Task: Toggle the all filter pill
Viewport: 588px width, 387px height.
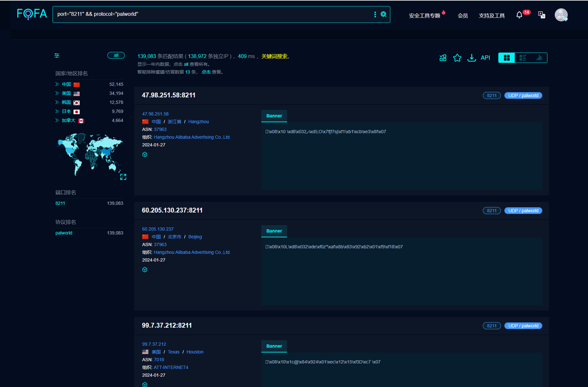Action: [x=116, y=55]
